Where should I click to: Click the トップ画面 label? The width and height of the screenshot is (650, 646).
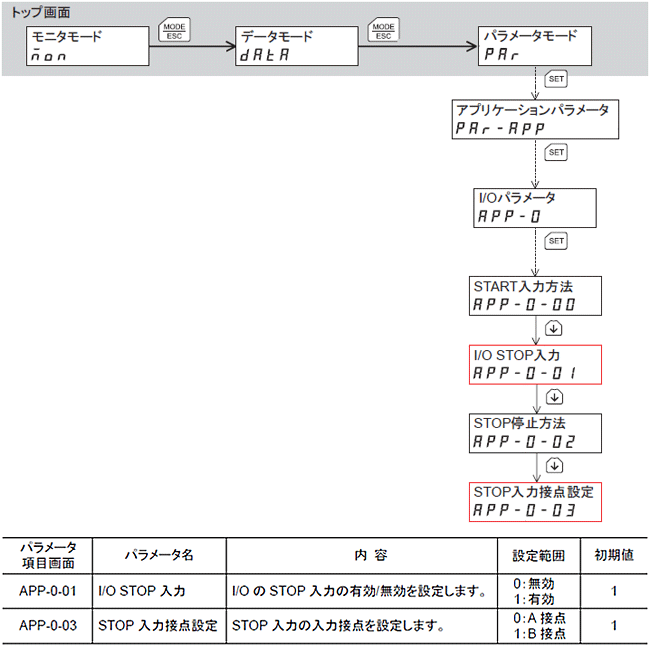point(41,12)
